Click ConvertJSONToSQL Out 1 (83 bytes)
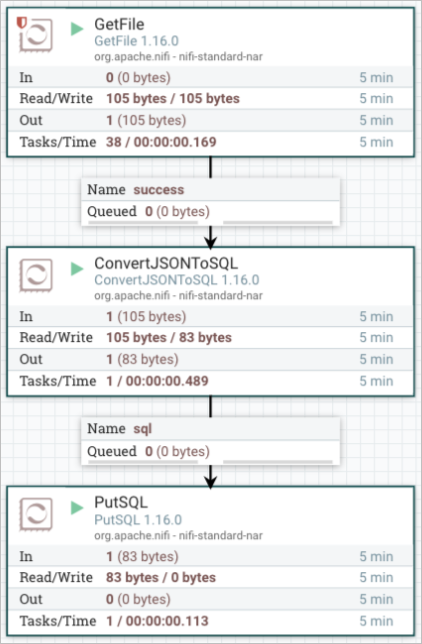This screenshot has width=422, height=644. point(142,359)
